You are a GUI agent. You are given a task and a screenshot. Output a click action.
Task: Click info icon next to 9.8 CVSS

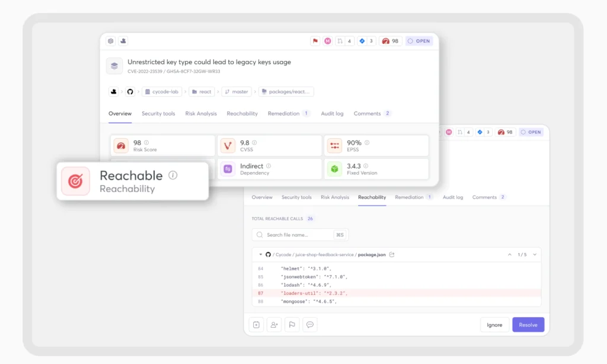[x=254, y=142]
